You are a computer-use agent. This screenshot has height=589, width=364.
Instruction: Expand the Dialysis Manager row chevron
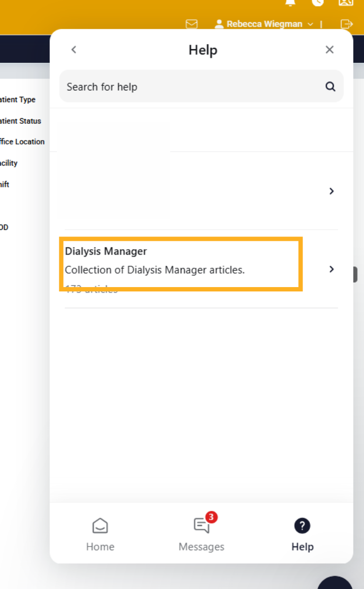[x=332, y=269]
